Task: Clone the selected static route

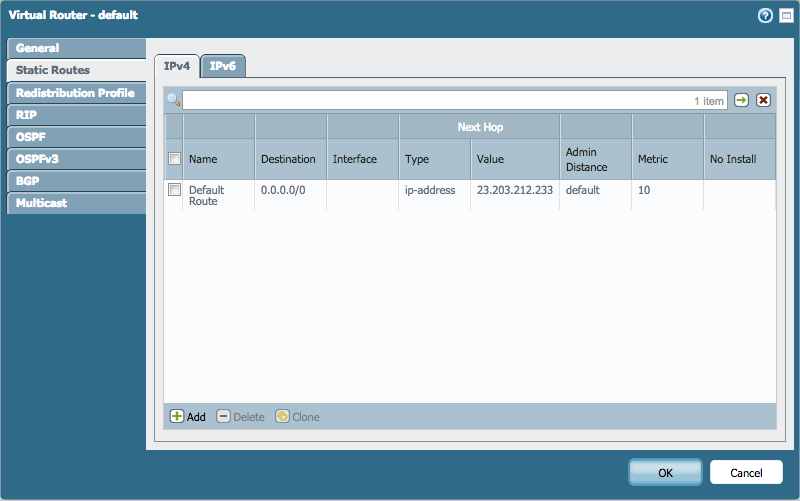Action: [298, 416]
